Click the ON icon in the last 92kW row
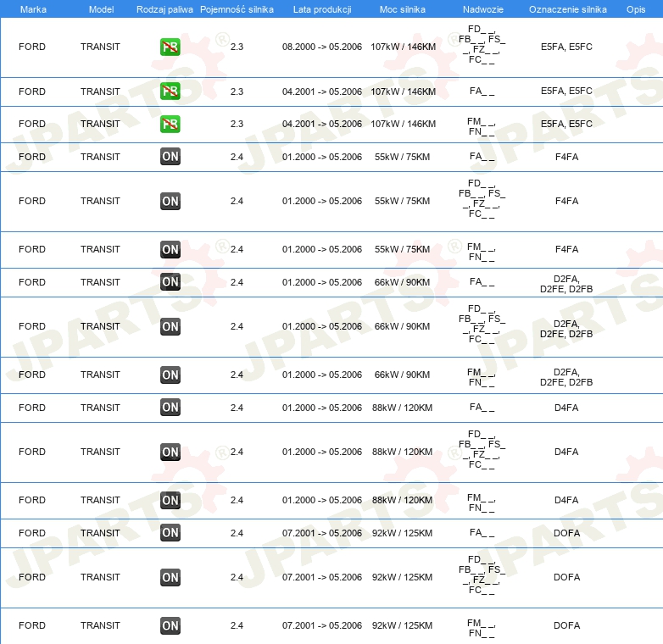This screenshot has width=663, height=644. (170, 626)
